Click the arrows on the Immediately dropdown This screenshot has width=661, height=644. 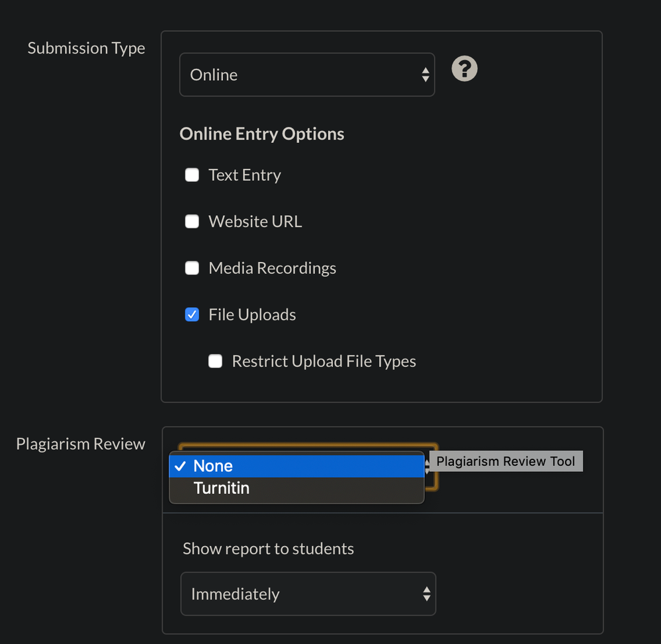[x=426, y=594]
